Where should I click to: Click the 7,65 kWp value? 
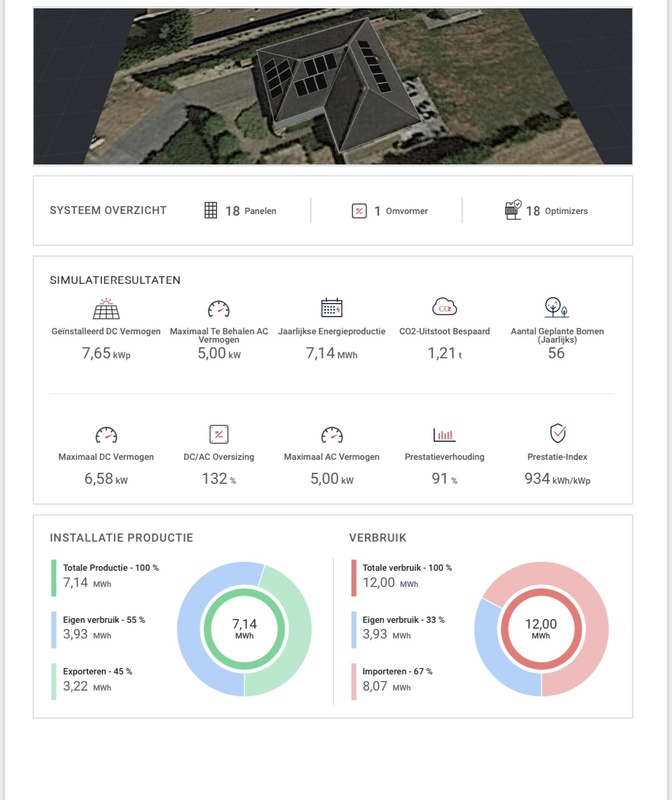(106, 353)
